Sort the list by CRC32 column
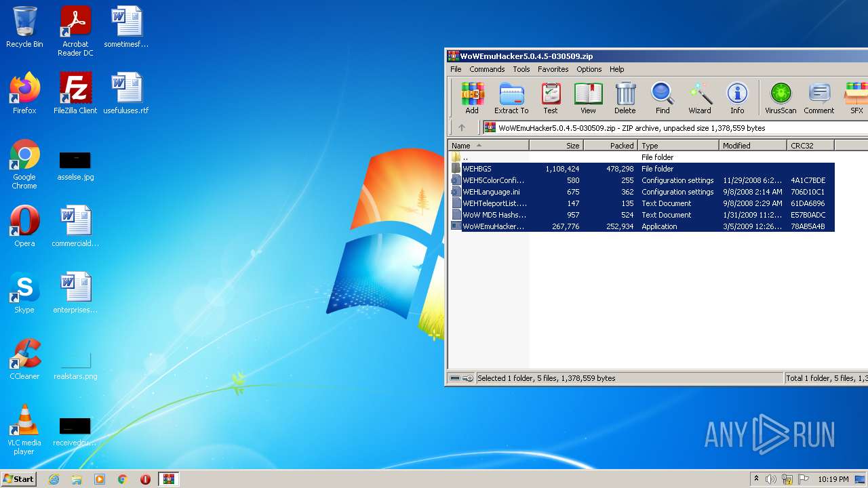 pyautogui.click(x=810, y=145)
